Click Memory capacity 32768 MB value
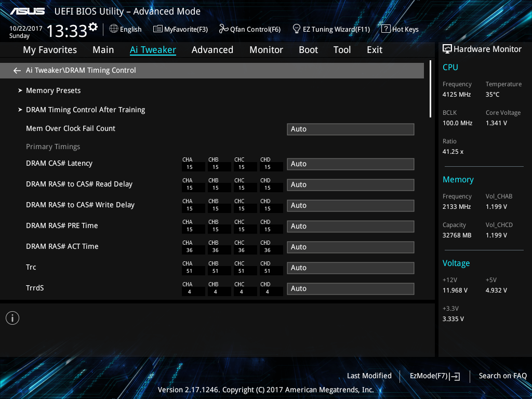Image resolution: width=532 pixels, height=399 pixels. (457, 235)
